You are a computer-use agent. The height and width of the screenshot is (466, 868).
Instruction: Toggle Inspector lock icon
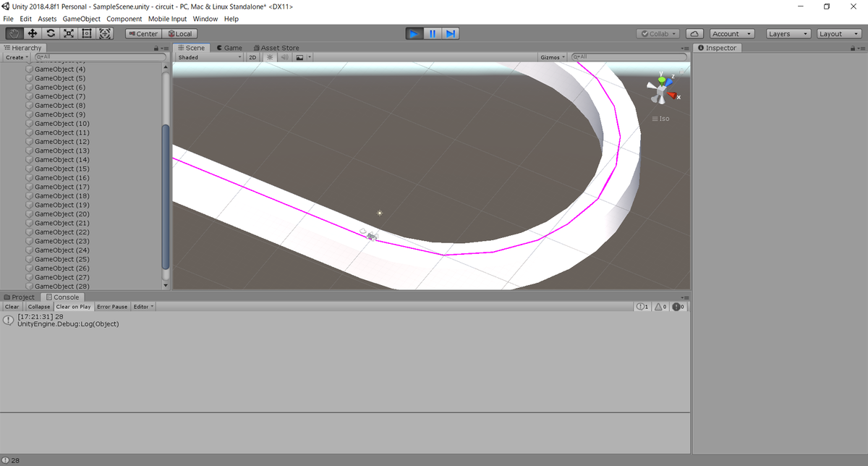[x=851, y=48]
